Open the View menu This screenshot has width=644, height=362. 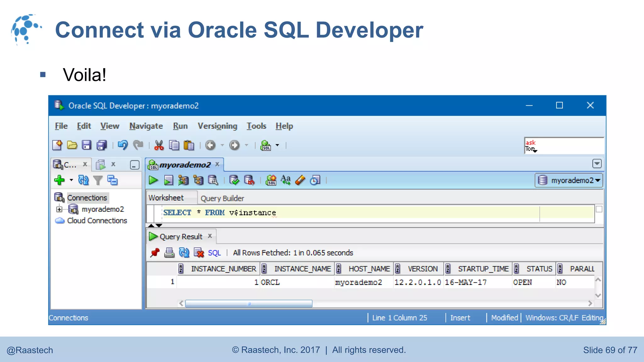click(x=110, y=126)
